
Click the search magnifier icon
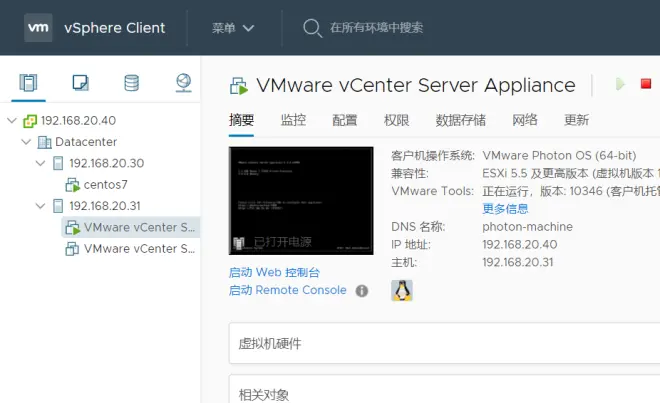pyautogui.click(x=312, y=28)
